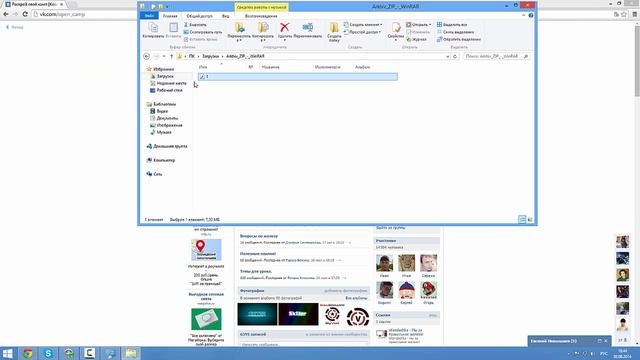Click the Explorer search field
Screen dimensions: 640x360
click(496, 56)
